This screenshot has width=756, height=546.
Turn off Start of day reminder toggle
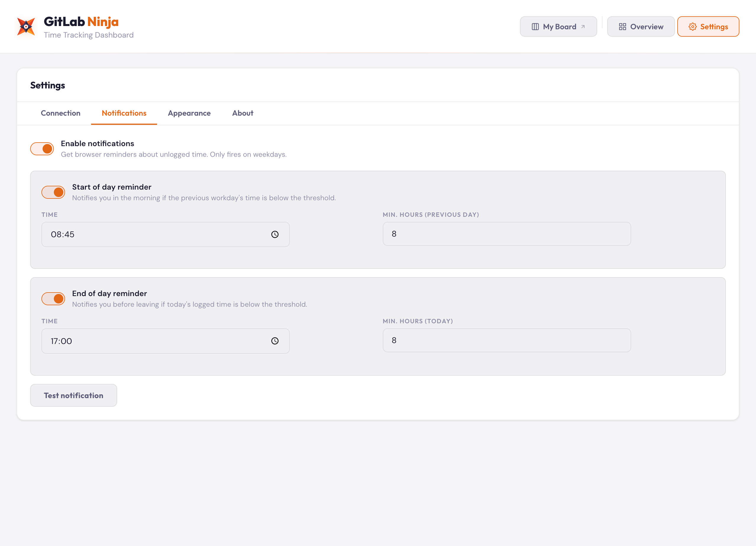(53, 192)
